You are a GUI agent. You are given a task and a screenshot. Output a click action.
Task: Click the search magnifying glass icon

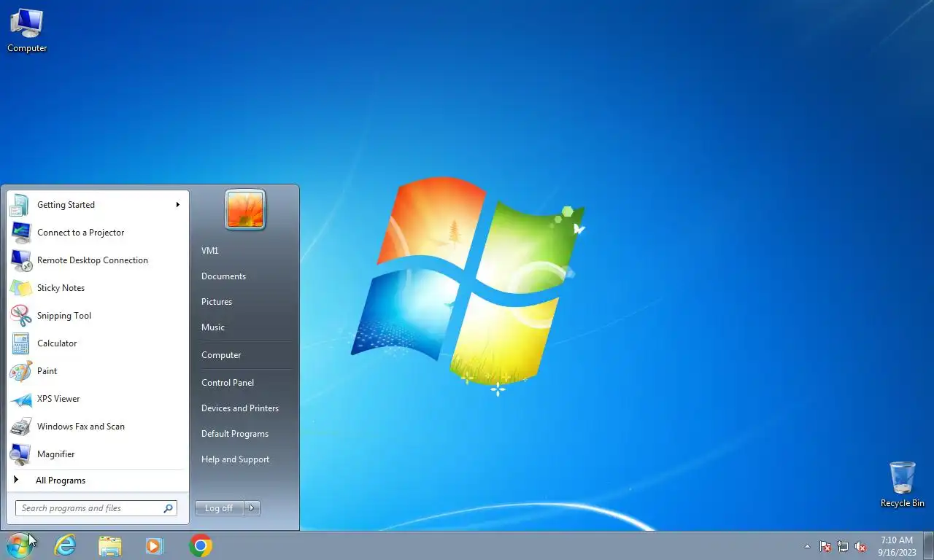[x=168, y=508]
